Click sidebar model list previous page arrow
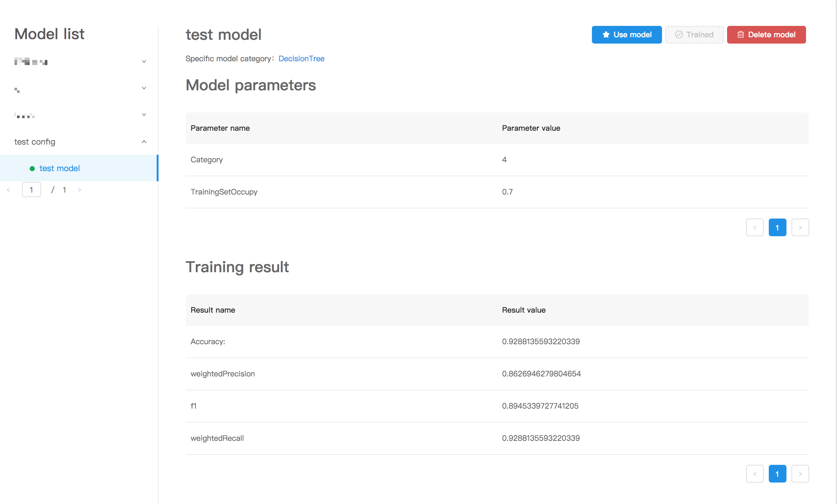This screenshot has width=837, height=504. click(x=9, y=190)
